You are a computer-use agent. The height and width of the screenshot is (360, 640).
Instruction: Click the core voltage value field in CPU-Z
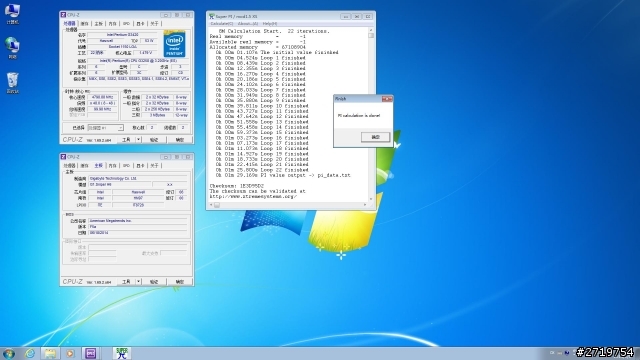click(145, 53)
